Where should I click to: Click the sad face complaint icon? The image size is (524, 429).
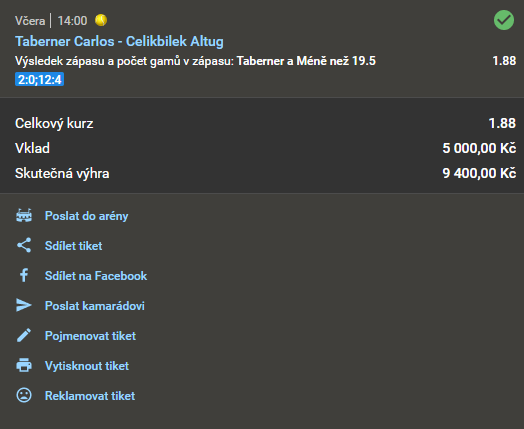pyautogui.click(x=24, y=395)
